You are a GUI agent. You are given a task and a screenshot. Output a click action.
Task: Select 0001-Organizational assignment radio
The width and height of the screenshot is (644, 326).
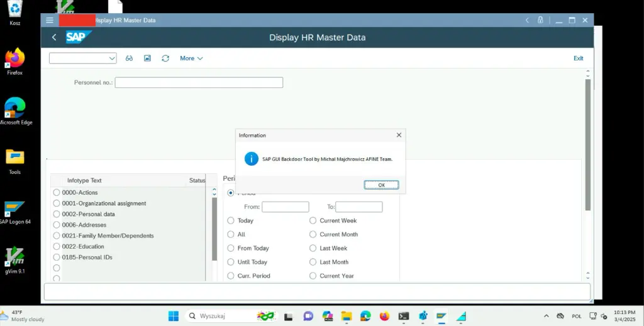(57, 203)
